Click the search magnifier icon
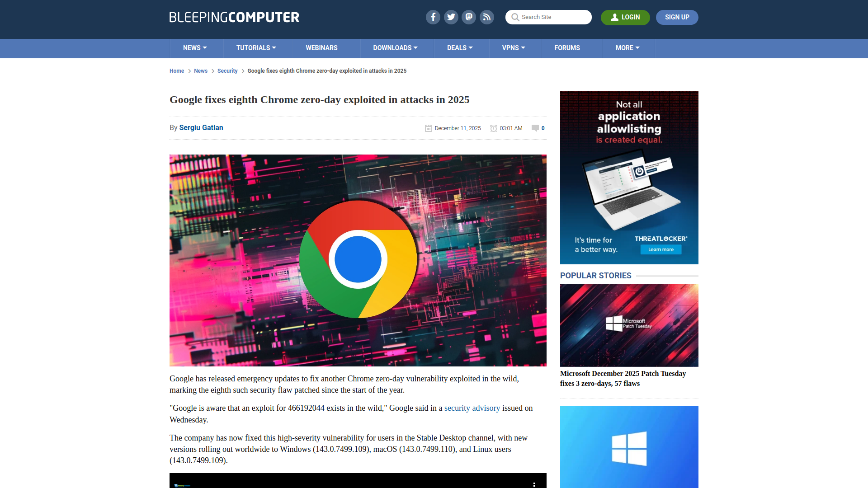868x488 pixels. click(515, 17)
